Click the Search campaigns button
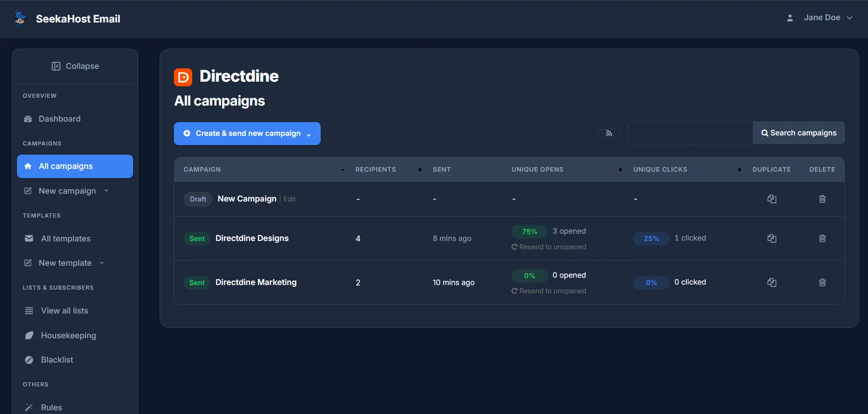The width and height of the screenshot is (868, 414). coord(799,133)
